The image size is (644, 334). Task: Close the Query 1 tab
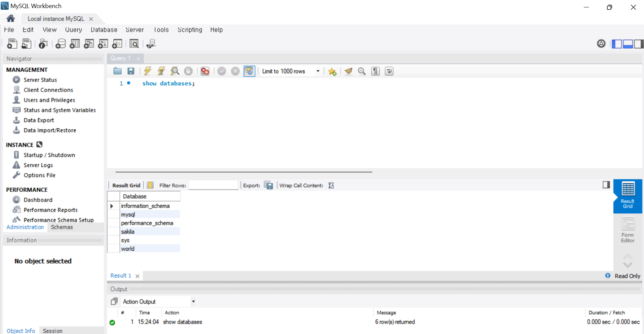(x=138, y=58)
